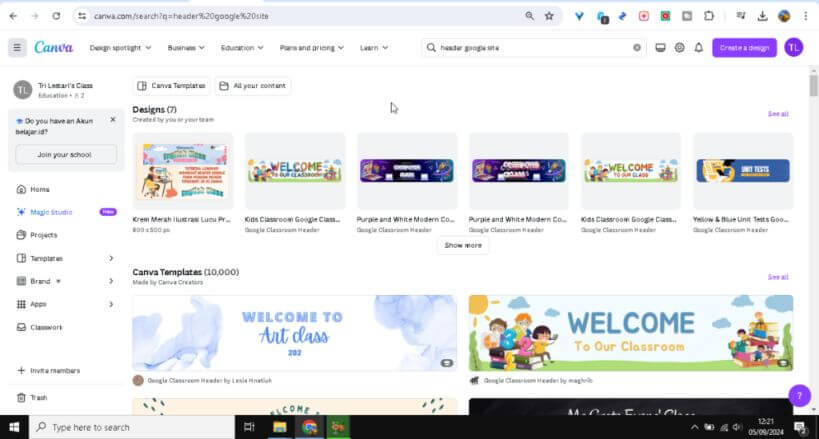Open the Welcome to Art class template

pyautogui.click(x=295, y=333)
